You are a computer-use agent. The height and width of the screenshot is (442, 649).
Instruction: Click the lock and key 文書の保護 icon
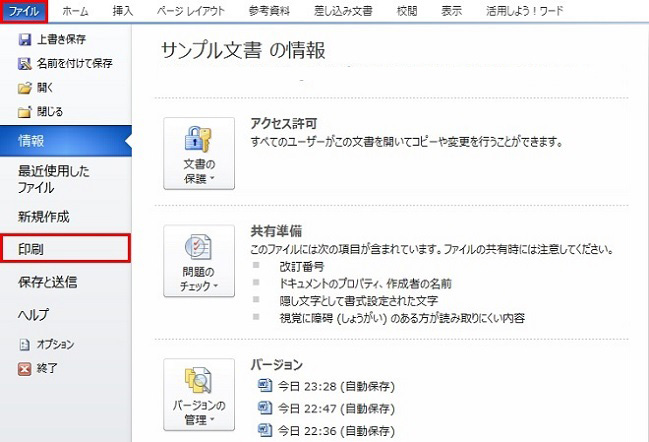pos(199,139)
